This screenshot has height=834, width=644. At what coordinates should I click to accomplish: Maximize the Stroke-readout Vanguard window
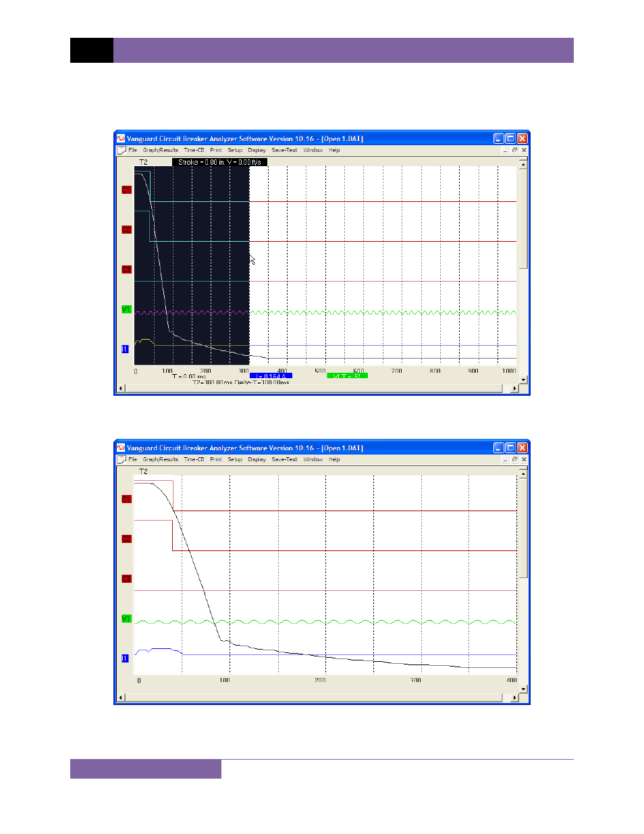(x=510, y=138)
